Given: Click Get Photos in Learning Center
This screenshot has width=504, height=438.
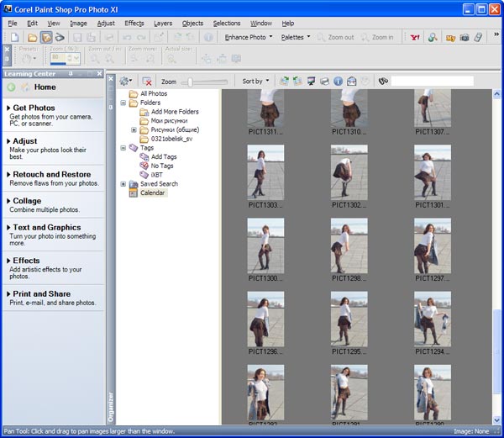Looking at the screenshot, I should pos(34,108).
